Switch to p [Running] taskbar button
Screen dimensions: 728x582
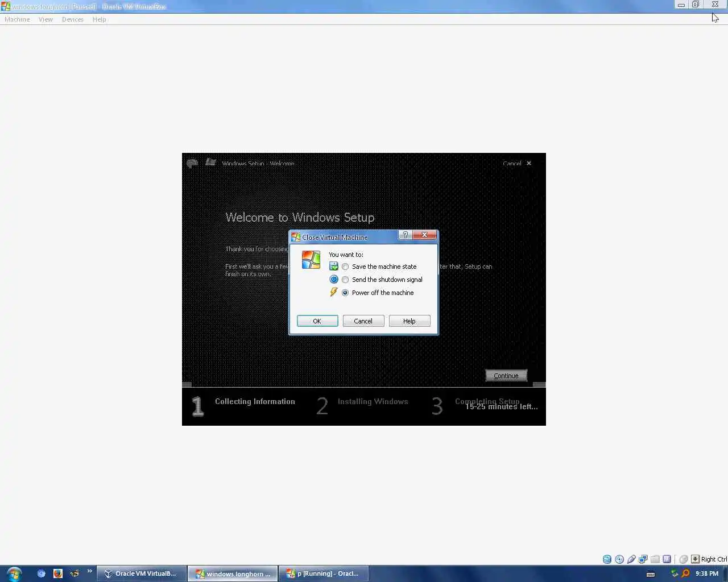[324, 573]
